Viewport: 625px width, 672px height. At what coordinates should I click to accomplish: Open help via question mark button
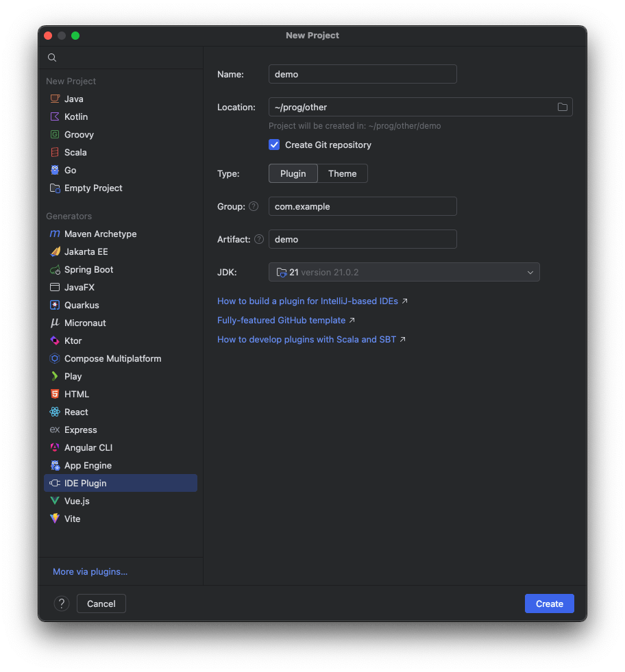pos(62,603)
